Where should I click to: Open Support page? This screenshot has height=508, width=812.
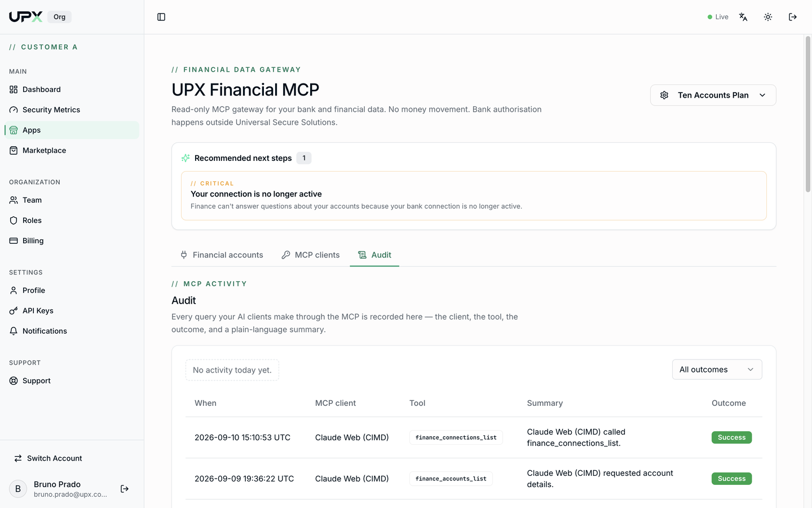[x=72, y=380]
